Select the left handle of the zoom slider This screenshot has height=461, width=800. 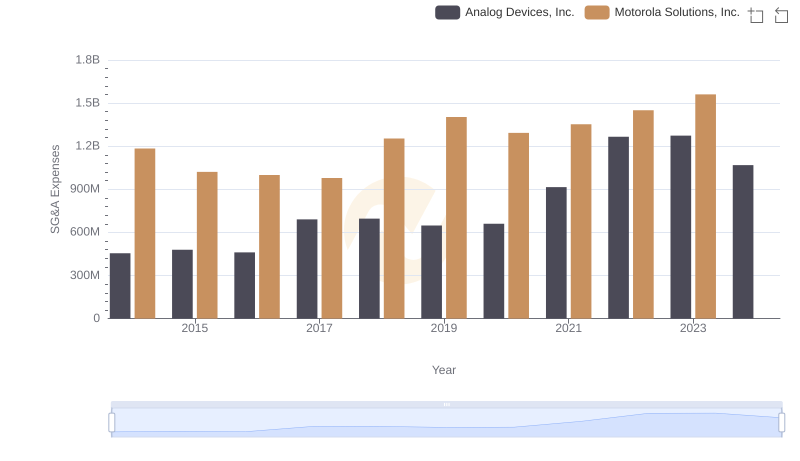click(112, 422)
